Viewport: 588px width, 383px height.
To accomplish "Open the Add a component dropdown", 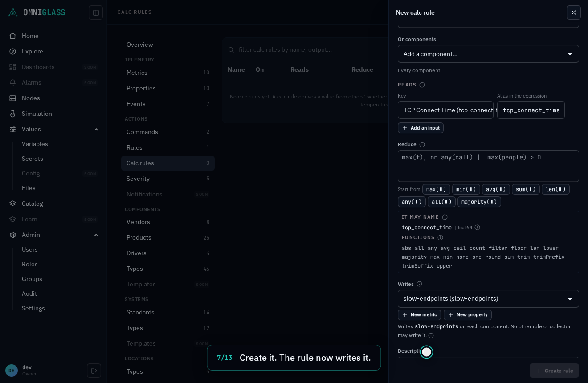I will tap(488, 54).
